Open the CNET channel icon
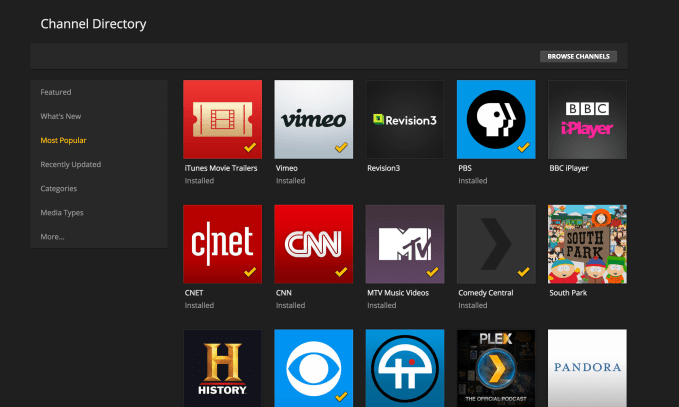The image size is (679, 407). [x=223, y=244]
